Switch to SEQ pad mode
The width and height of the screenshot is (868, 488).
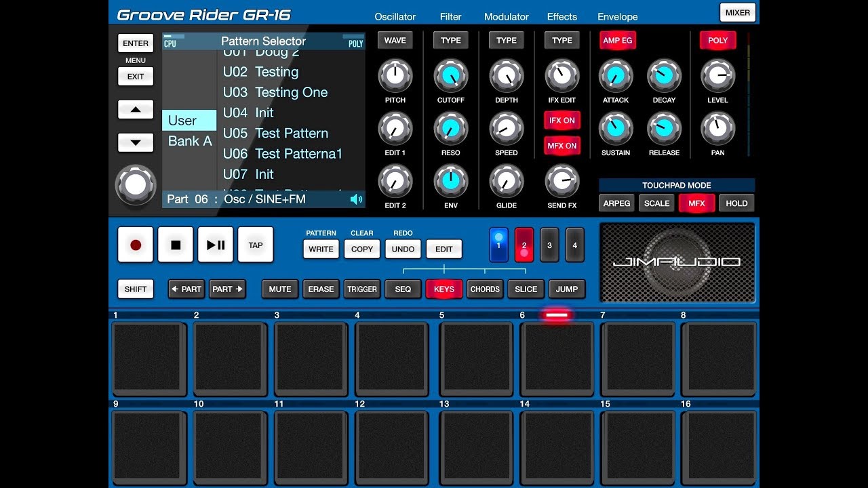pyautogui.click(x=403, y=289)
